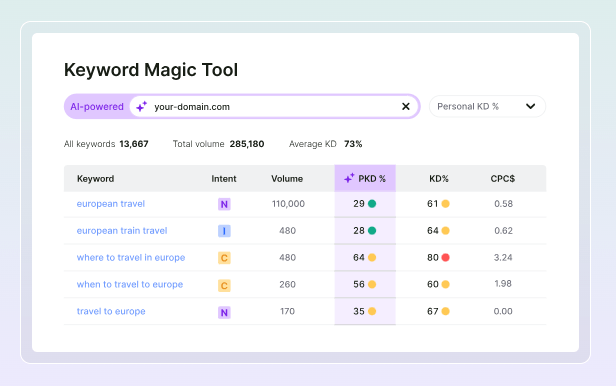
Task: Focus the your-domain.com input field
Action: point(274,106)
